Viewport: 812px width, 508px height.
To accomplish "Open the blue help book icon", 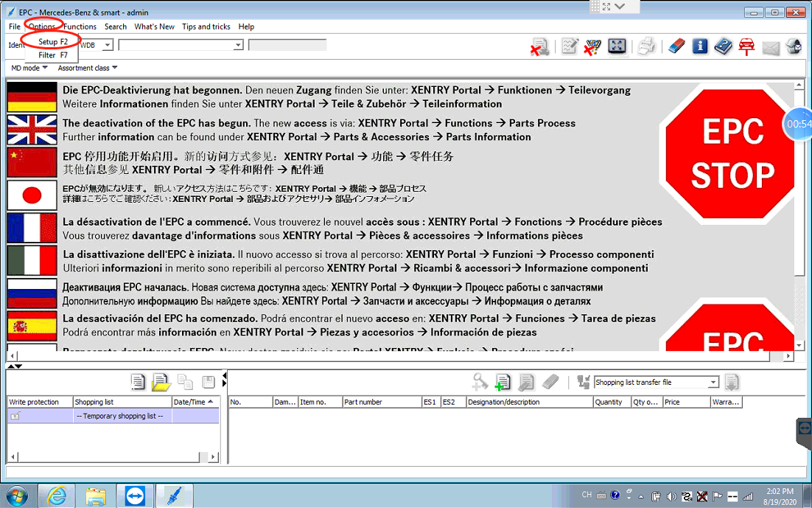I will 723,46.
